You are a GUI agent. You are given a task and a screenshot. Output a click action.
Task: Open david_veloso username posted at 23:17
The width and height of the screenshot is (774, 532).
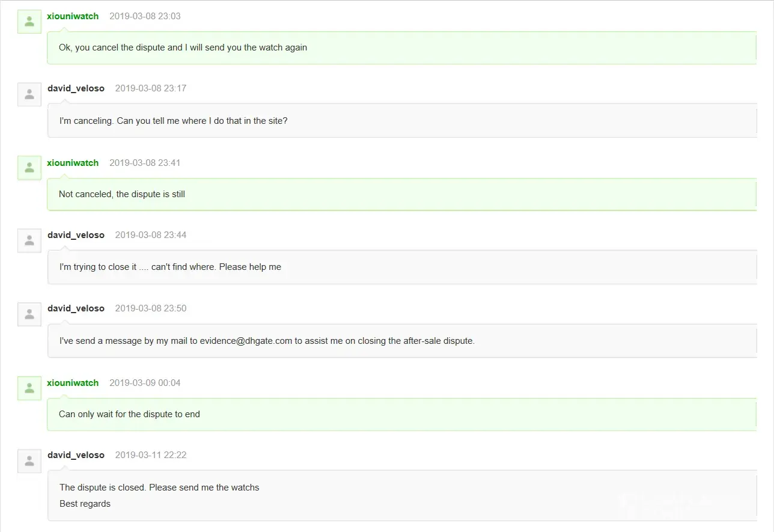pyautogui.click(x=76, y=88)
